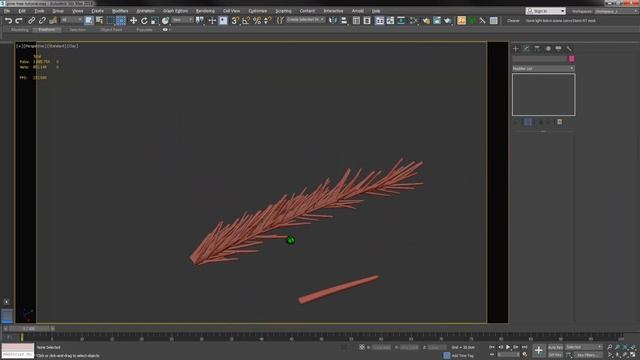Toggle Spinner Snap

tap(267, 20)
